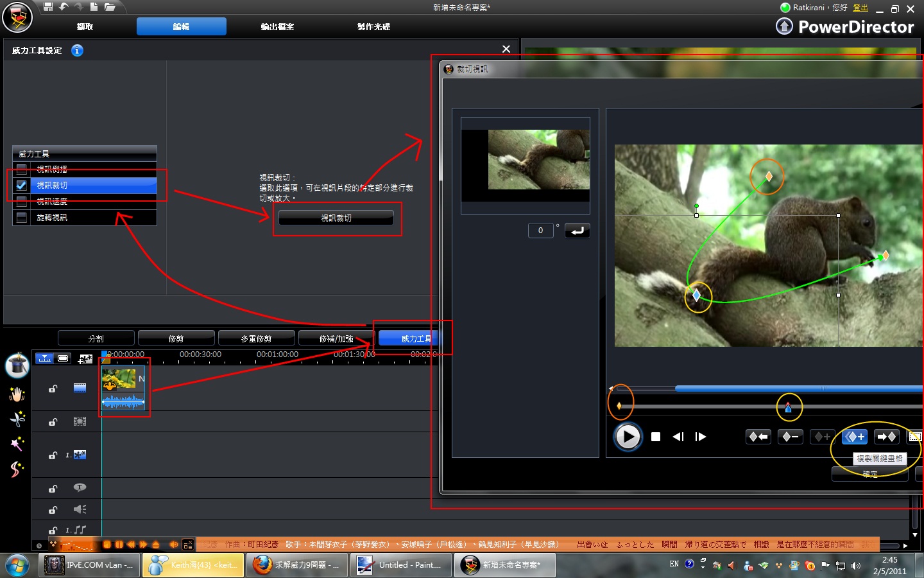Click the 登出 sign-out link

pos(860,8)
